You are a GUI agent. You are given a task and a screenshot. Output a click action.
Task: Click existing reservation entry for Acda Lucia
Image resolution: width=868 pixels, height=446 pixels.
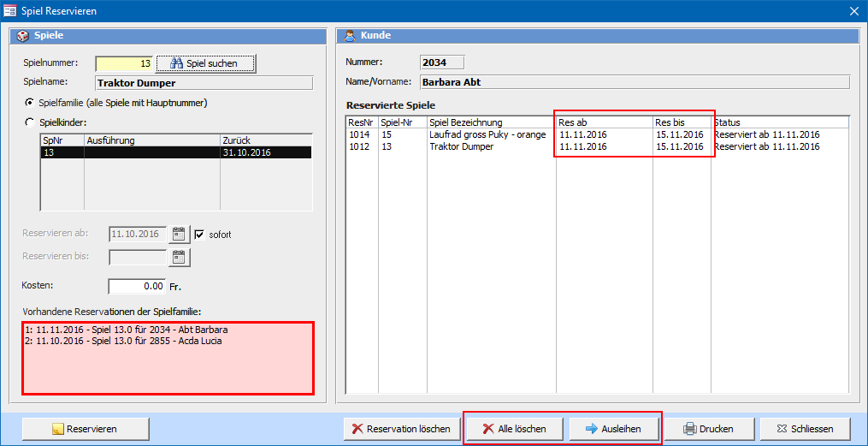123,341
